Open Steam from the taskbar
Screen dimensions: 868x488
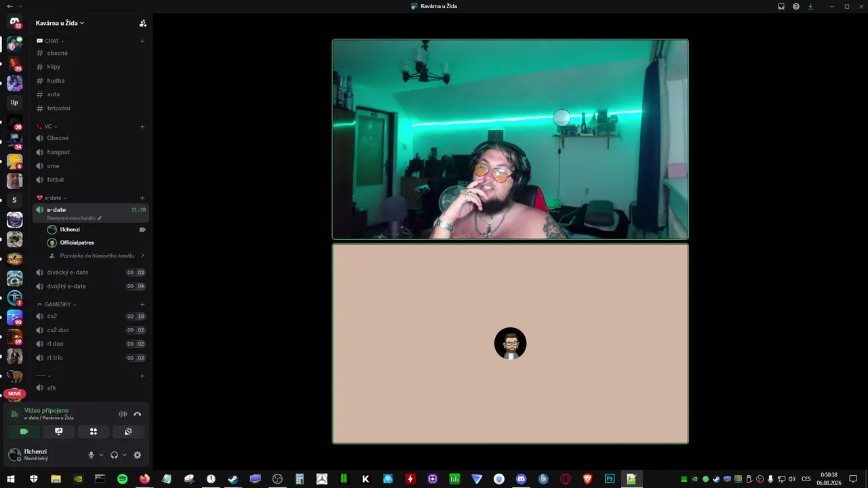(233, 479)
